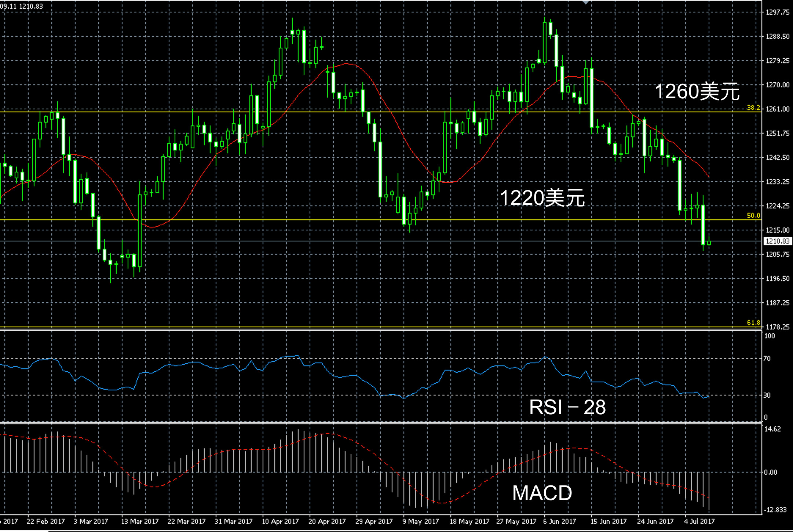This screenshot has height=532, width=793.
Task: Click the chart shift triangle marker at top
Action: [x=586, y=2]
